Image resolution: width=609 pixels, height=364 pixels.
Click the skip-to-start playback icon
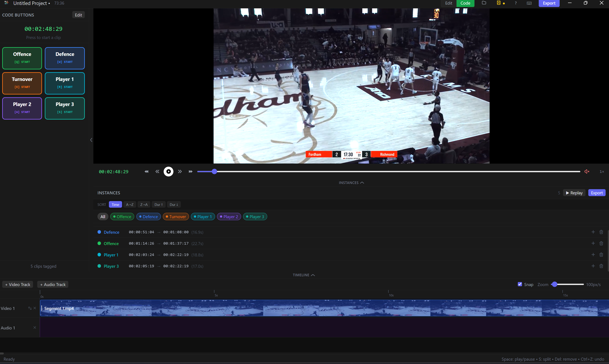click(146, 171)
